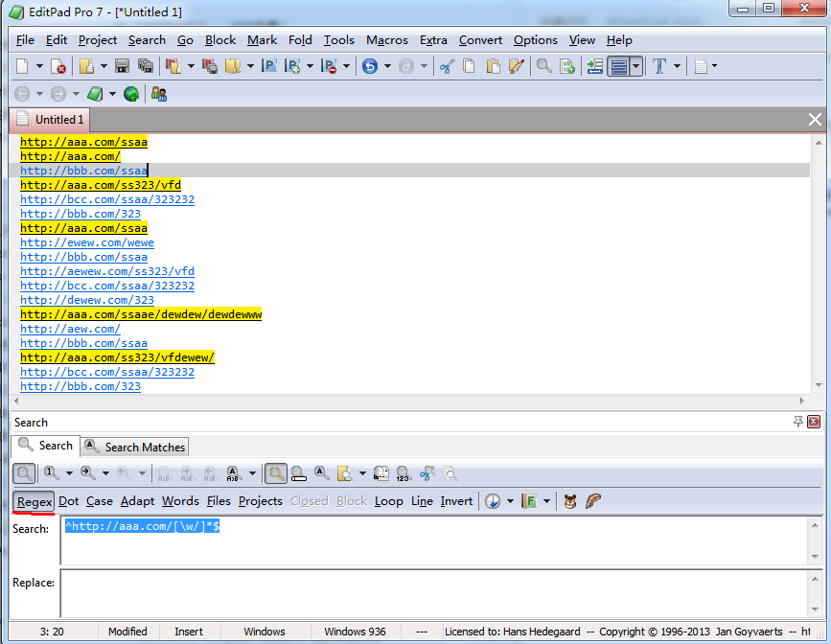Image resolution: width=831 pixels, height=644 pixels.
Task: Expand dropdown arrow beside History clock icon
Action: (510, 501)
